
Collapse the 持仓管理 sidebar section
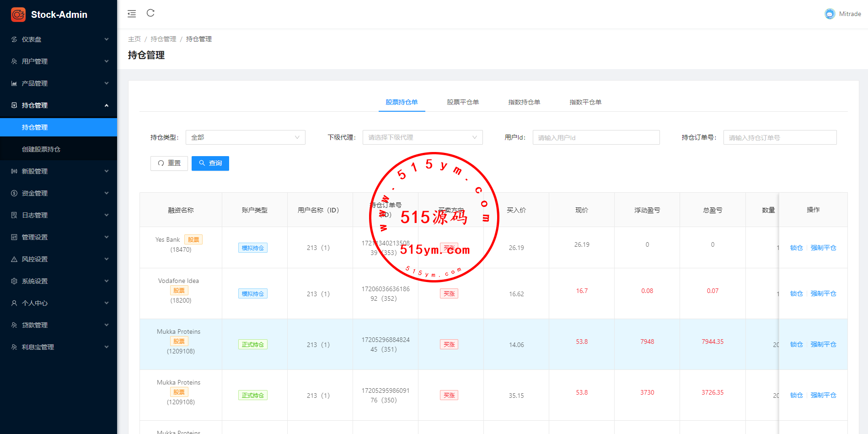59,105
